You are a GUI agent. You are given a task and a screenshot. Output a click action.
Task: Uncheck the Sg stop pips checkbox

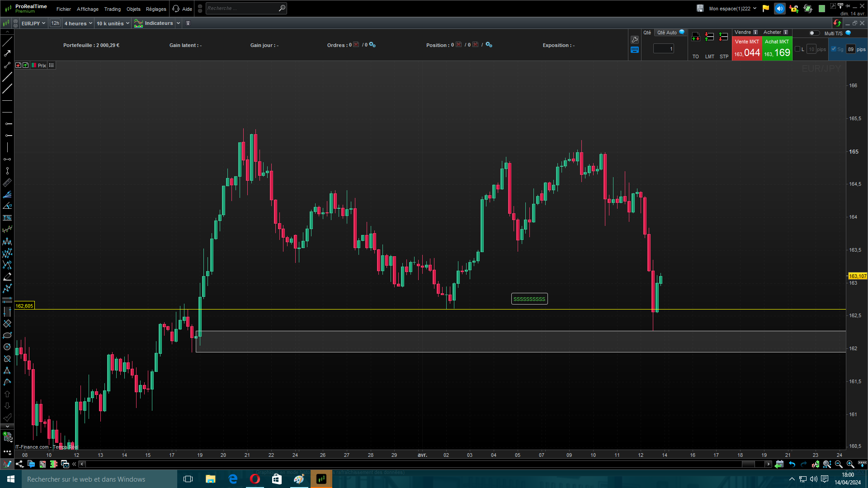tap(834, 49)
